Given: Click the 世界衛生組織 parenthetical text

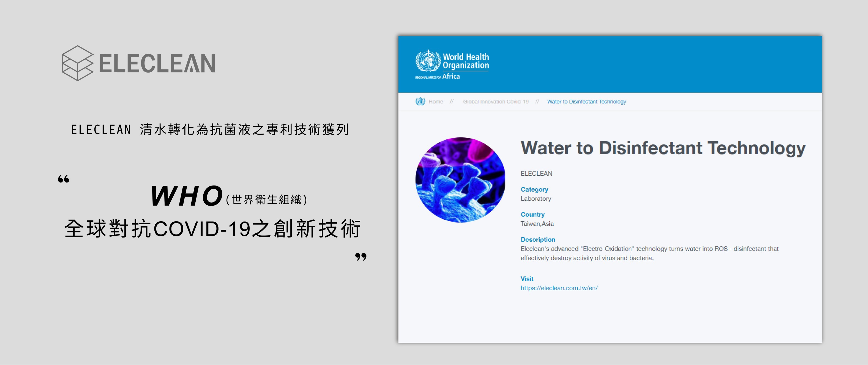Looking at the screenshot, I should 266,200.
